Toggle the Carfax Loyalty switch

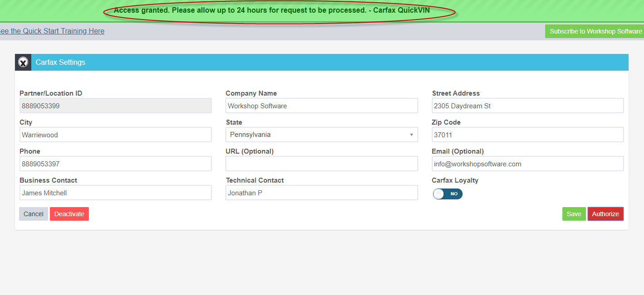448,194
